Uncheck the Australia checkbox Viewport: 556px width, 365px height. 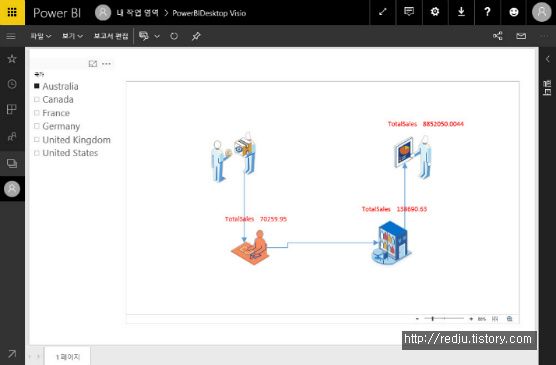(37, 86)
